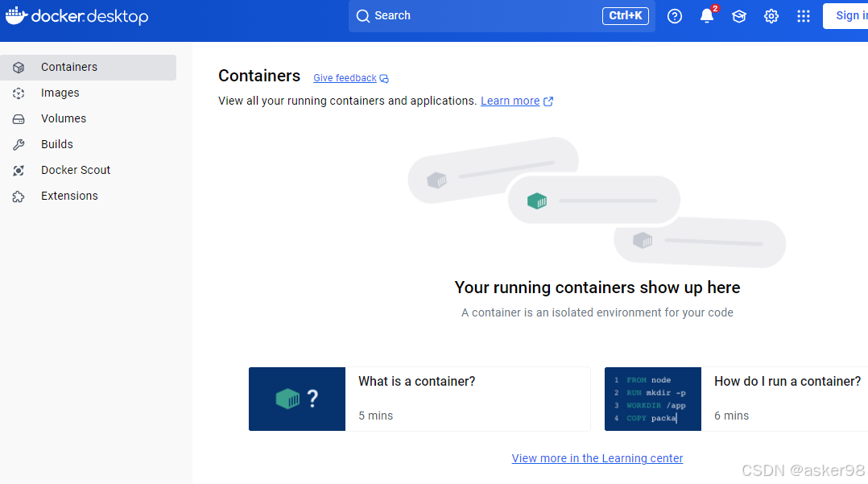868x484 pixels.
Task: Open the What is a container? card title
Action: (417, 382)
